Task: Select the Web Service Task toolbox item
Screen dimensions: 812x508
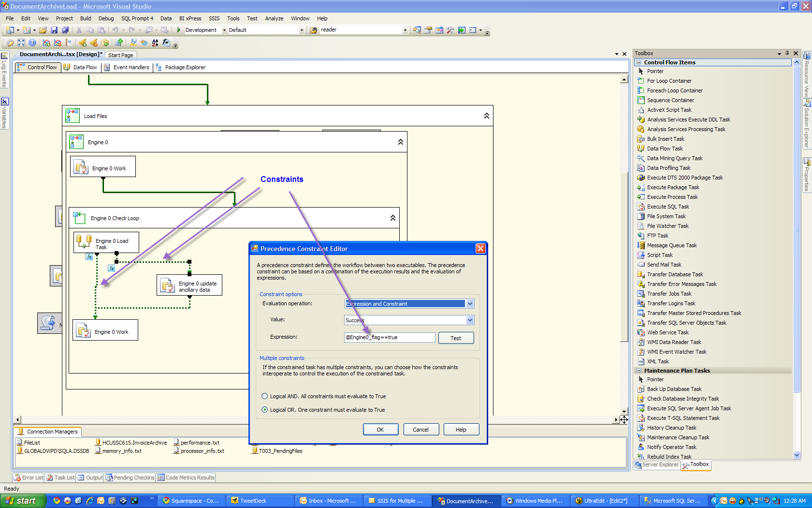Action: pyautogui.click(x=667, y=332)
